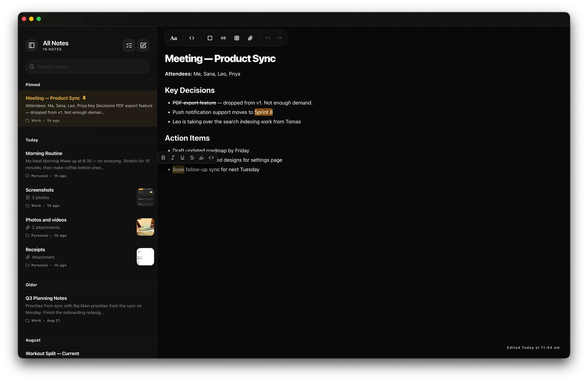Focus the Search notes field
This screenshot has width=588, height=382.
point(87,67)
